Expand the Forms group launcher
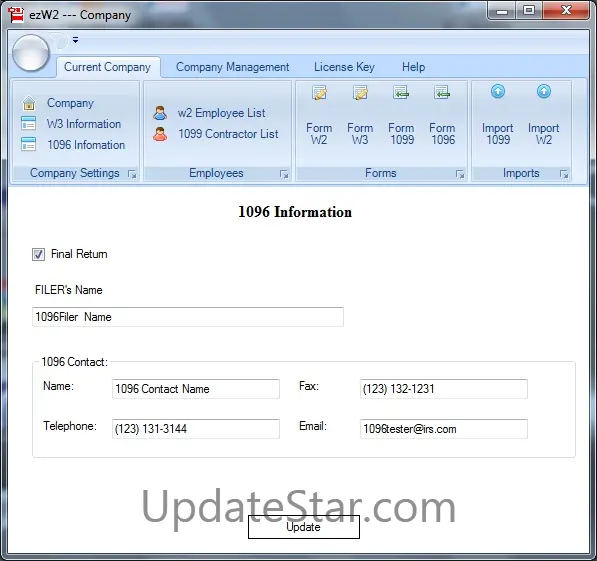This screenshot has width=597, height=561. coord(460,174)
